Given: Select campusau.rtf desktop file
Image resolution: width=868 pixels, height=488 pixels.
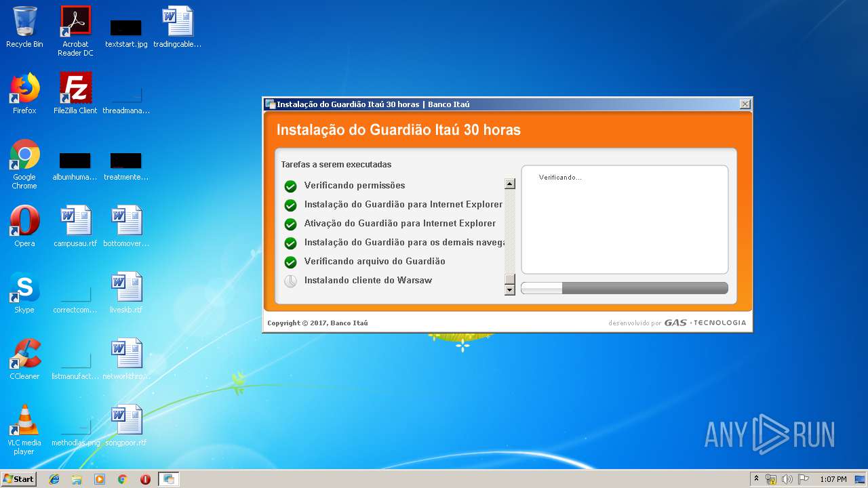Looking at the screenshot, I should [x=75, y=226].
